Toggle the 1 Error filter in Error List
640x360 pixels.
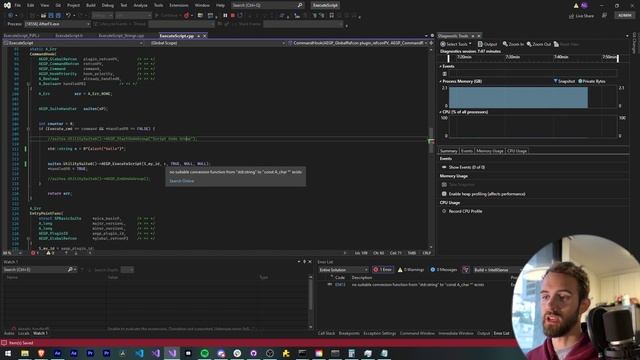click(383, 270)
